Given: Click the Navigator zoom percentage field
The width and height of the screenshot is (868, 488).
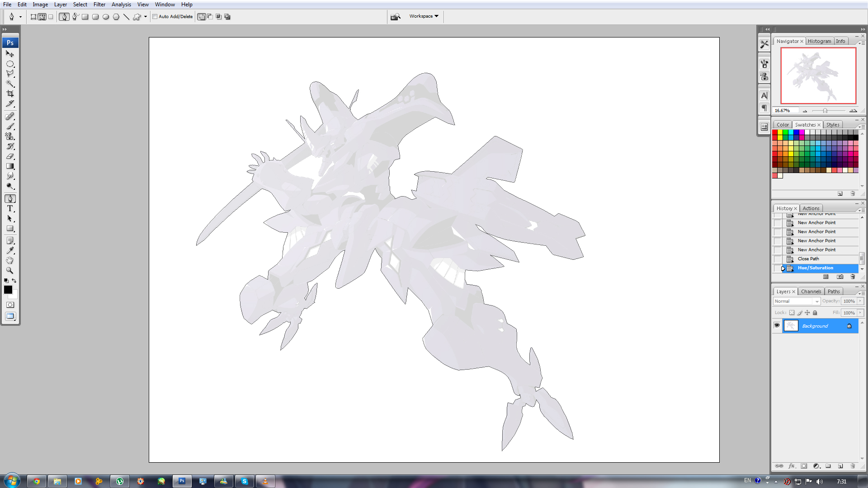Looking at the screenshot, I should pyautogui.click(x=785, y=111).
